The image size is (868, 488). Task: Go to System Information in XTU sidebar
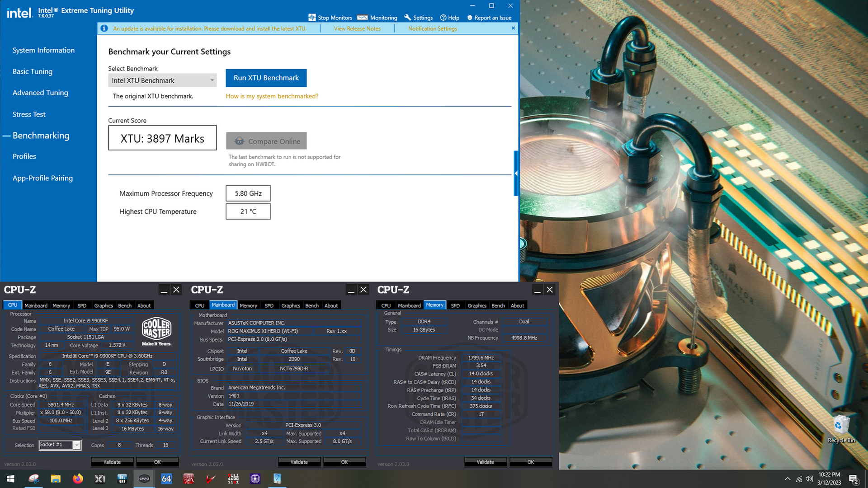(43, 50)
